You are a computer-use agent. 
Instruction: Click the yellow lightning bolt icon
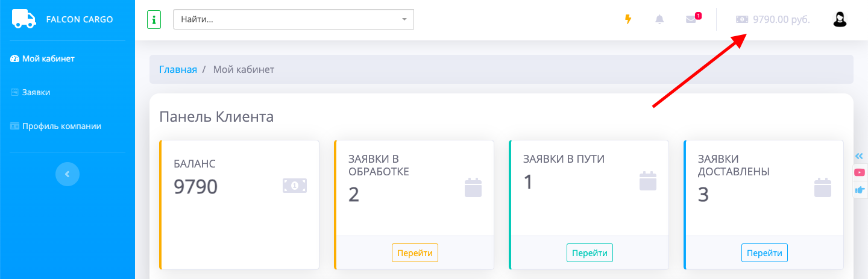(628, 19)
